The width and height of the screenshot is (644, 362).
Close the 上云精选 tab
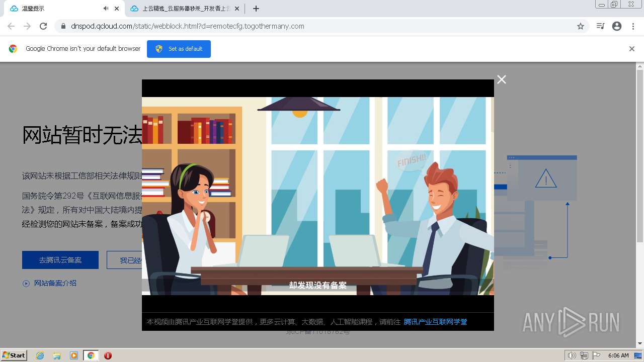click(237, 9)
